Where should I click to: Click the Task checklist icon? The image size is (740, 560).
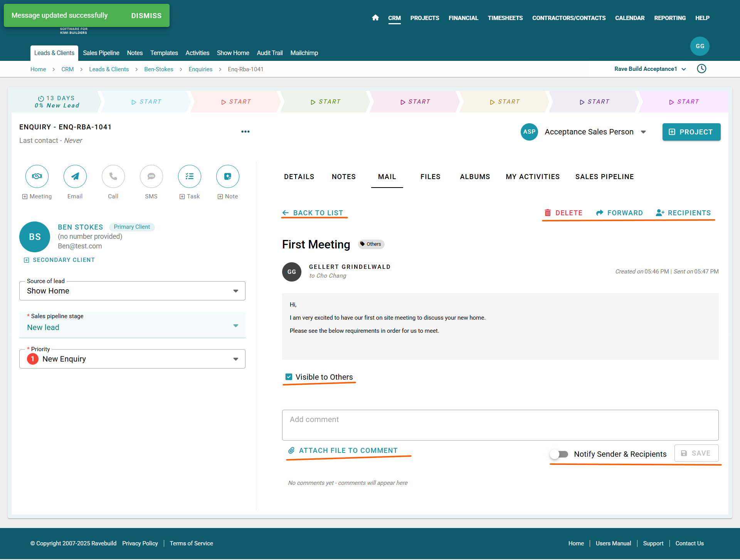(x=190, y=176)
